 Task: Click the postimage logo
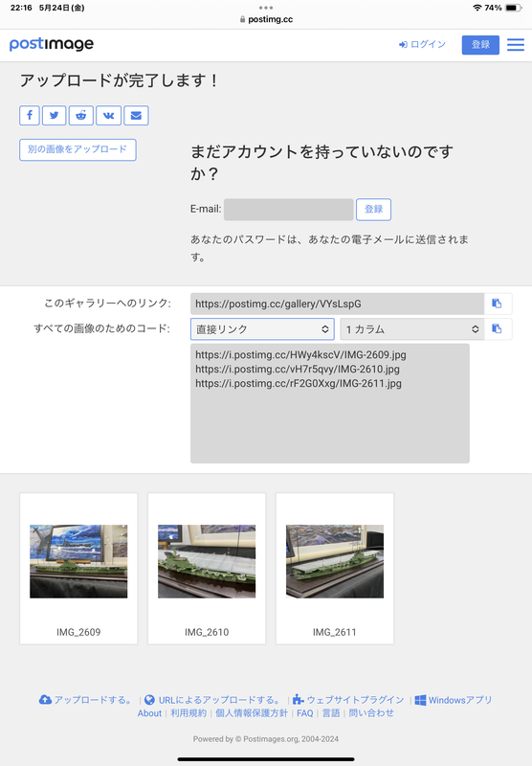(x=52, y=44)
